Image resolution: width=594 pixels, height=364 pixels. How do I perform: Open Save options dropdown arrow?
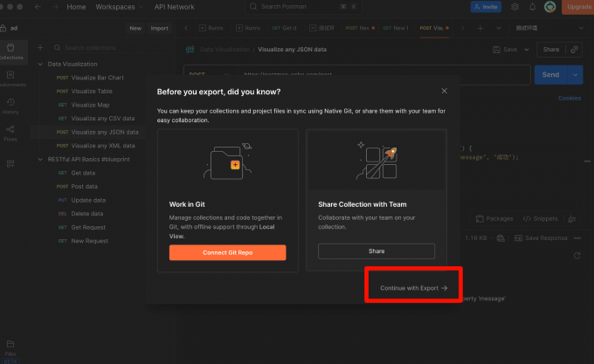(x=527, y=50)
